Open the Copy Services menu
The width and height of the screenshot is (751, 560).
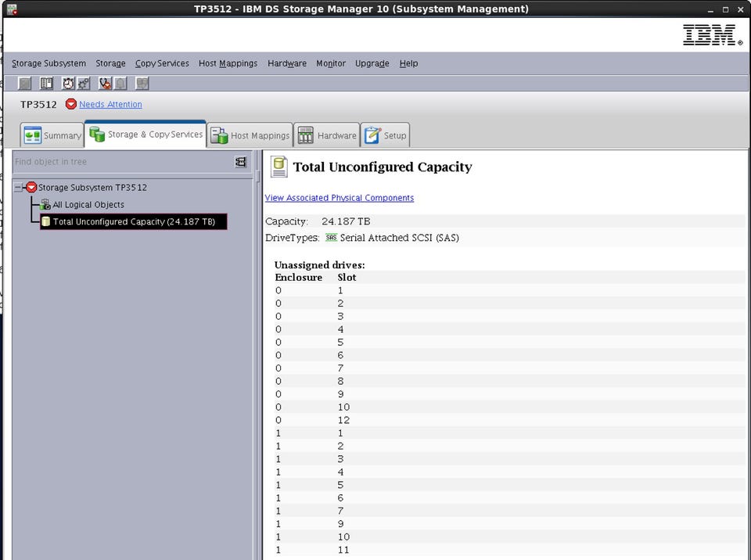(x=162, y=63)
